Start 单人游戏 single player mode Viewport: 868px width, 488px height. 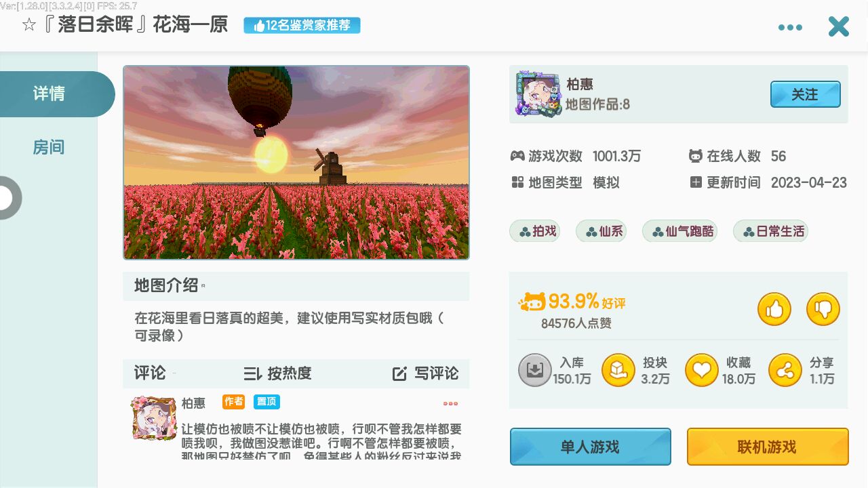click(x=591, y=447)
